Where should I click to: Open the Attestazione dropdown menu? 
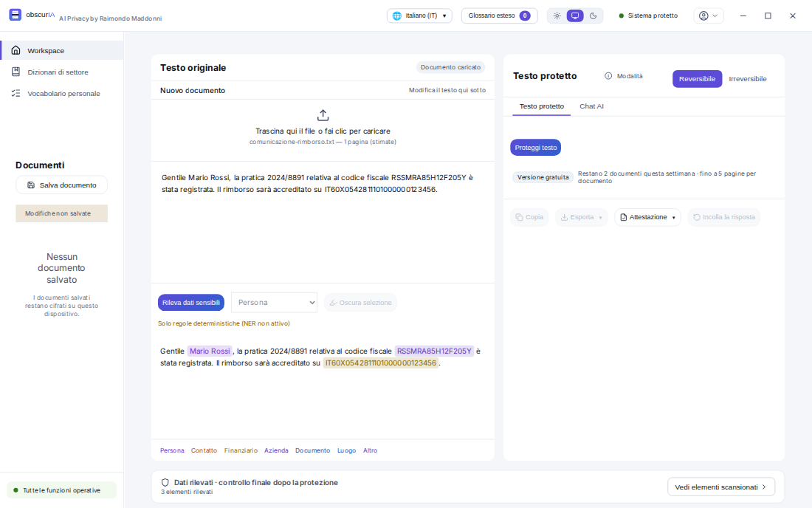[647, 218]
